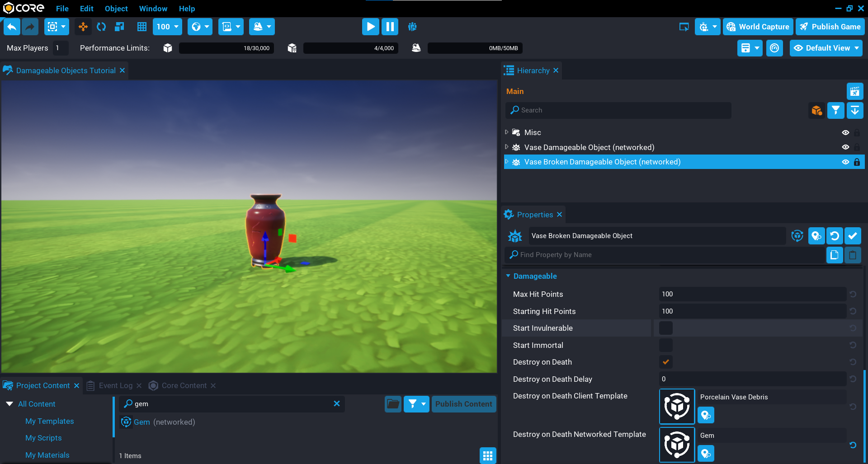
Task: Enable the Start Invulnerable checkbox
Action: (x=665, y=328)
